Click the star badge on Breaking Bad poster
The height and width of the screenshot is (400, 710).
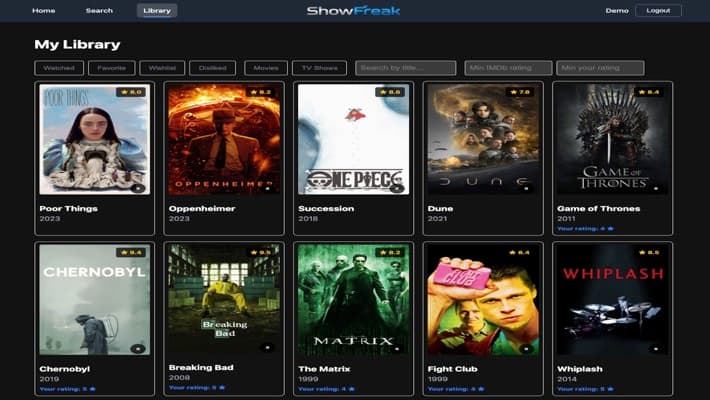(260, 252)
